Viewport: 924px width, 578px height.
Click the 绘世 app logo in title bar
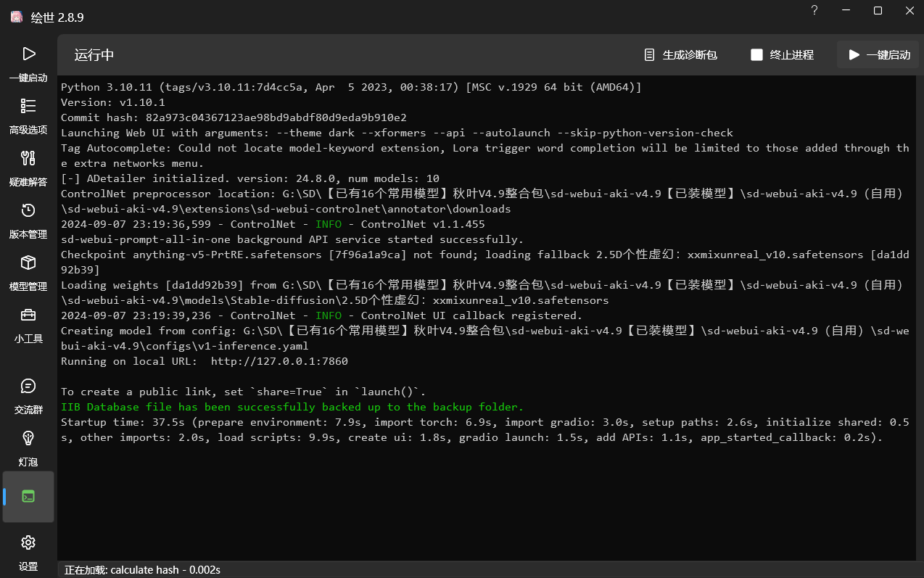16,17
